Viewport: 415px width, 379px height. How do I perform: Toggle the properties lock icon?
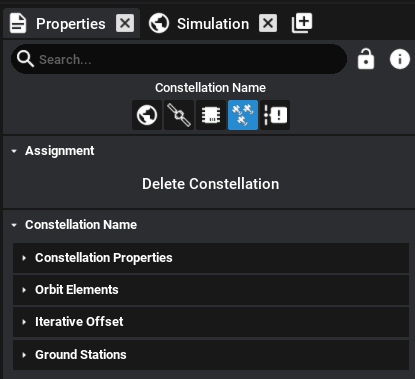coord(366,59)
